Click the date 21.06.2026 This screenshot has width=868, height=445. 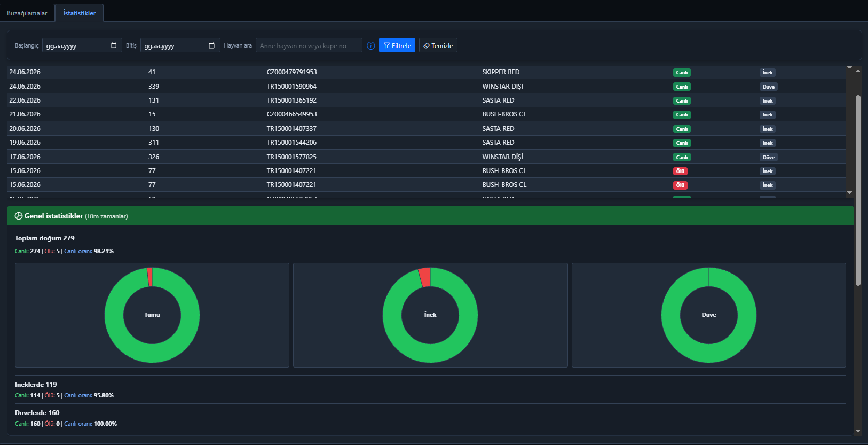click(x=25, y=114)
